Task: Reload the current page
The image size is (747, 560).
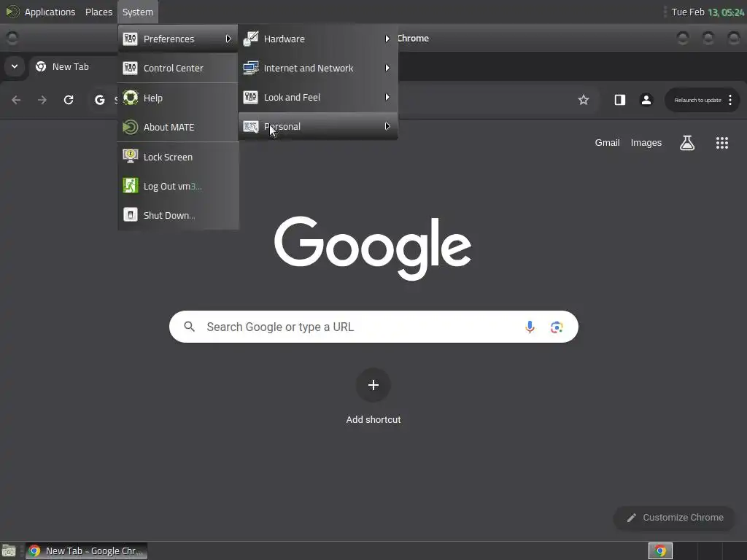Action: pos(69,99)
